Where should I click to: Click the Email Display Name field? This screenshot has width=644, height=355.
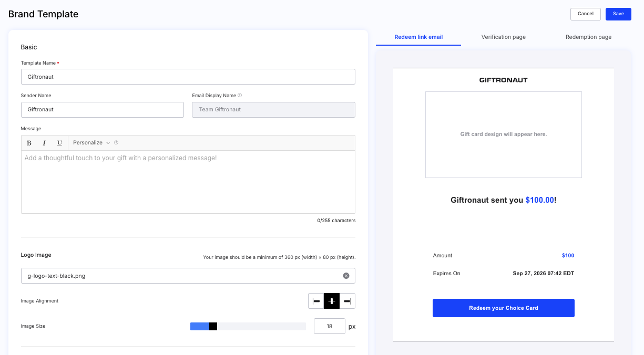(273, 110)
